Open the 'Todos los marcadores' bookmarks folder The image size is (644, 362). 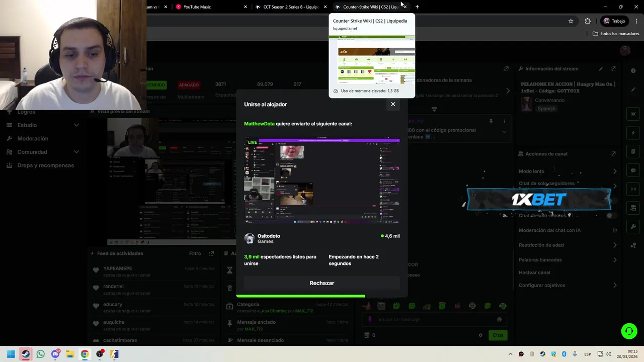click(616, 34)
